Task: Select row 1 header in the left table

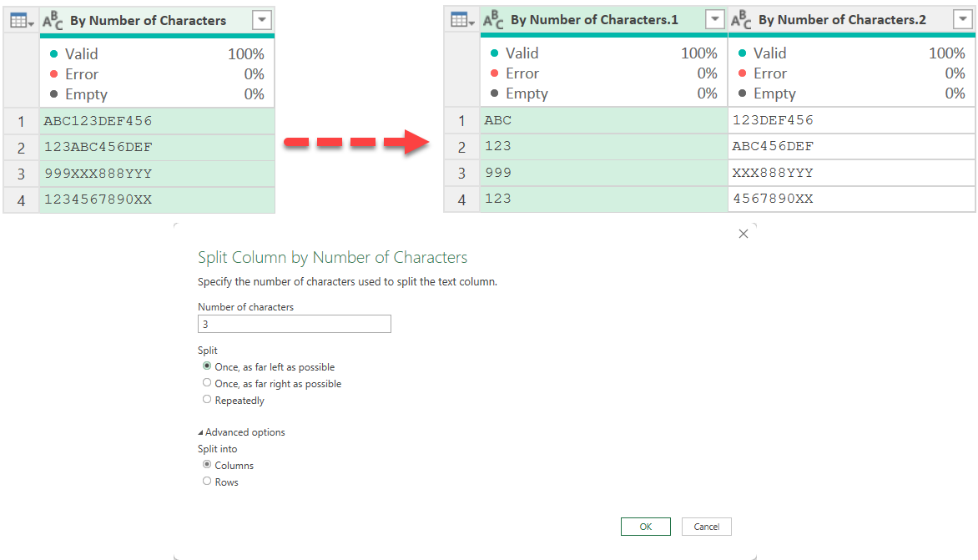Action: click(x=21, y=121)
